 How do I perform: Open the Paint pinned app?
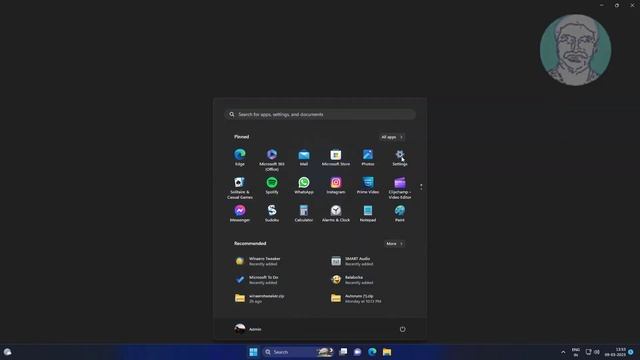coord(400,213)
